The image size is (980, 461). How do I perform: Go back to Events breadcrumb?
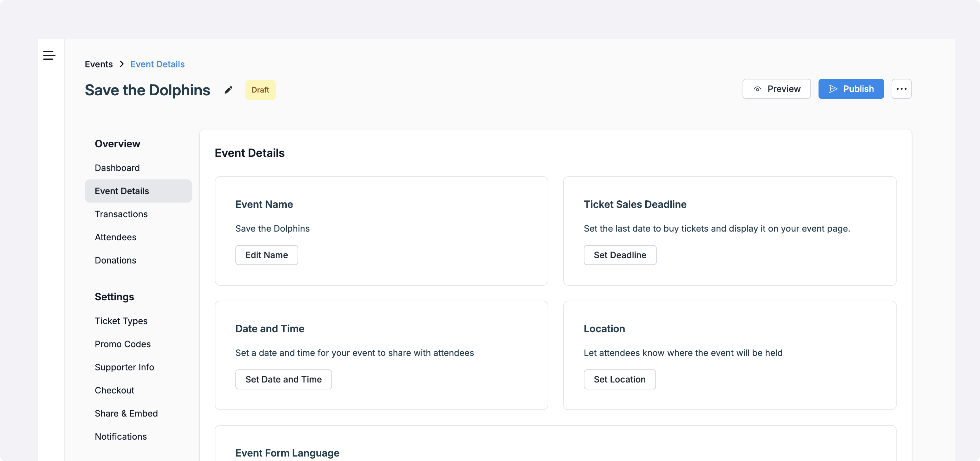99,64
